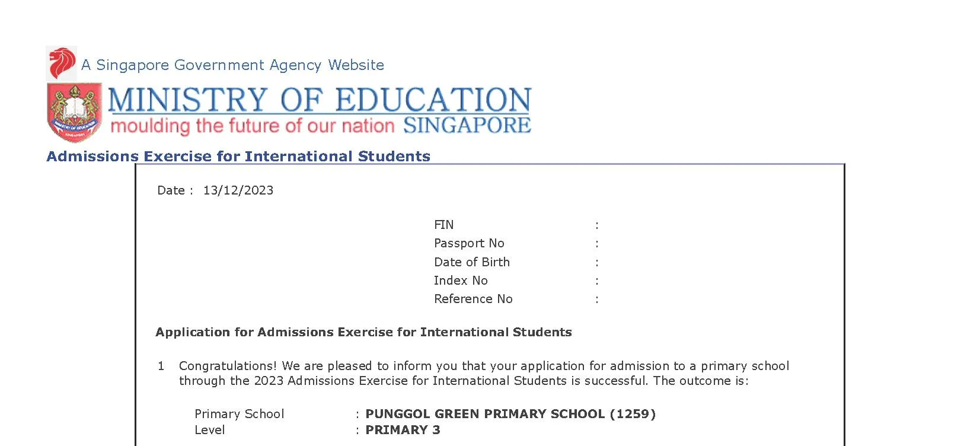
Task: Click the bold 'Application for Admissions Exercise' subheading
Action: click(x=363, y=332)
